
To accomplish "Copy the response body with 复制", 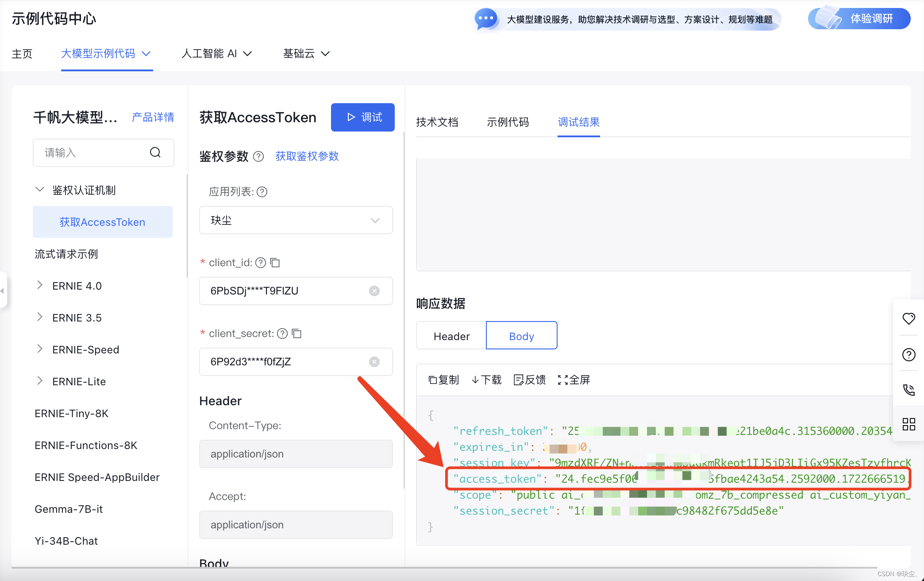I will [x=444, y=380].
